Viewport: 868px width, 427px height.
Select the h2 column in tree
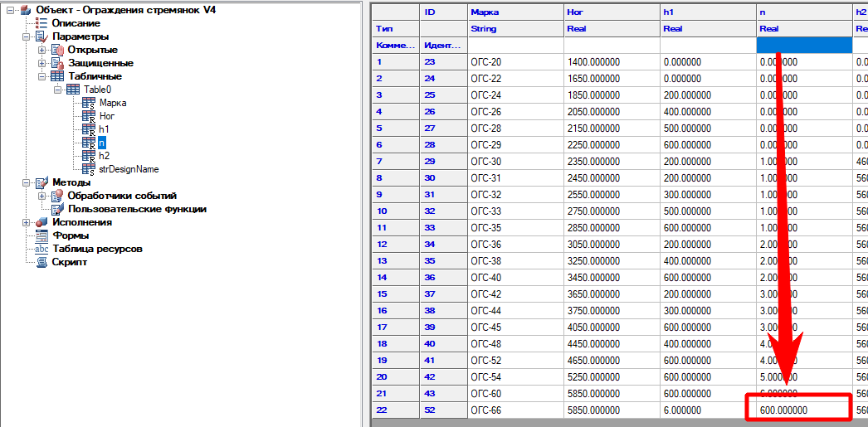point(104,156)
